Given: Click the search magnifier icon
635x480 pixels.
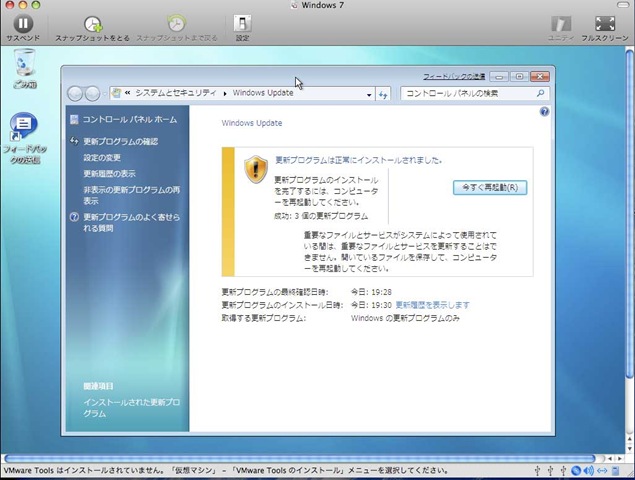Looking at the screenshot, I should [x=540, y=94].
